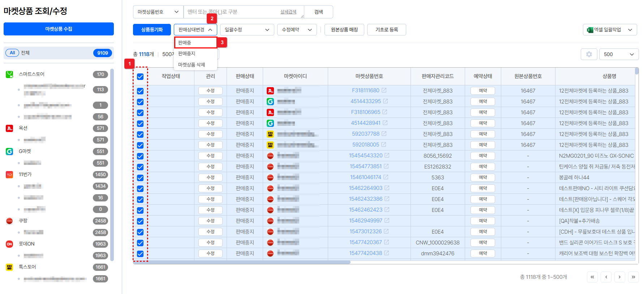Uncheck the row with product number 592037788
Viewport: 644px width, 294px height.
[140, 135]
